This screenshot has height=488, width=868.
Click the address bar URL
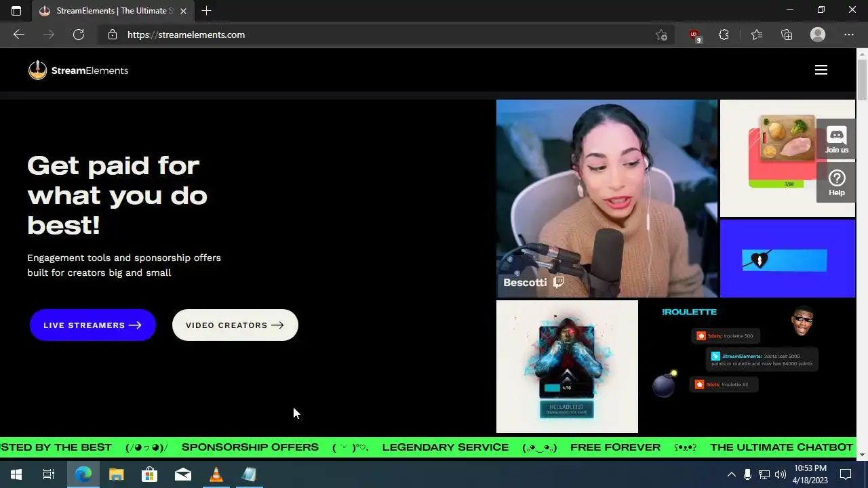coord(186,35)
